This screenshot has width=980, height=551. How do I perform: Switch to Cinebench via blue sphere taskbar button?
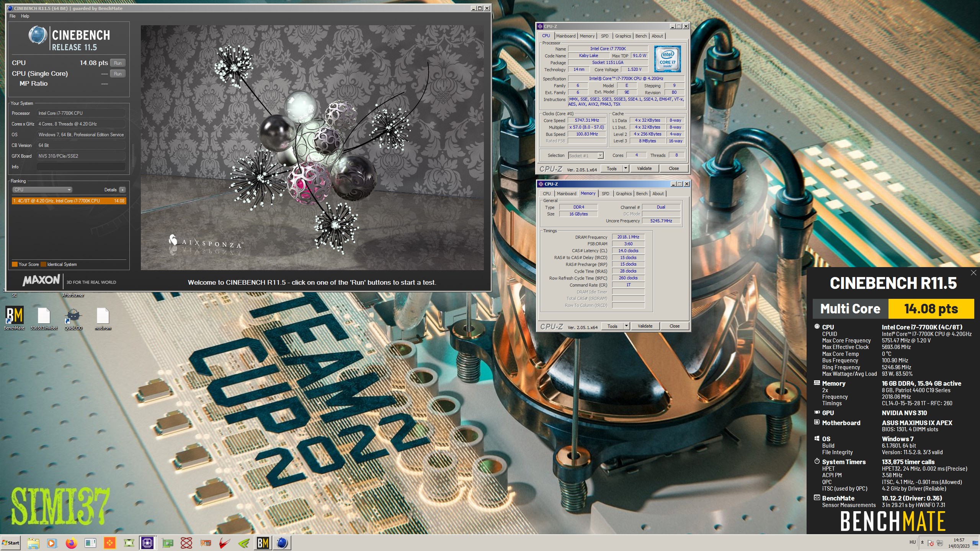[282, 543]
